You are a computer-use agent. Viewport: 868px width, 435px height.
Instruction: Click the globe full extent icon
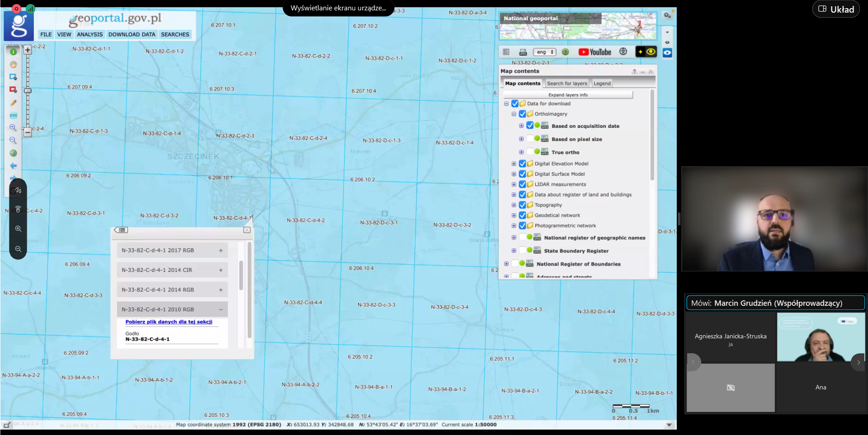(x=14, y=153)
